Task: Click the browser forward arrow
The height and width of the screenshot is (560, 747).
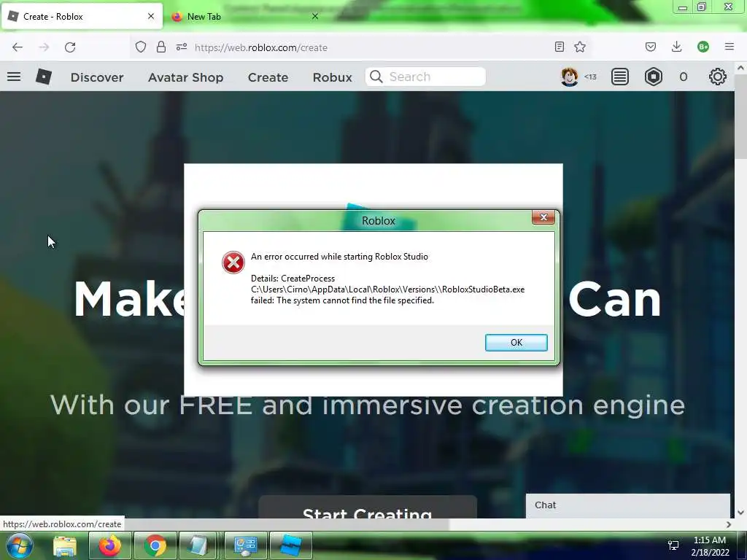Action: (x=44, y=47)
